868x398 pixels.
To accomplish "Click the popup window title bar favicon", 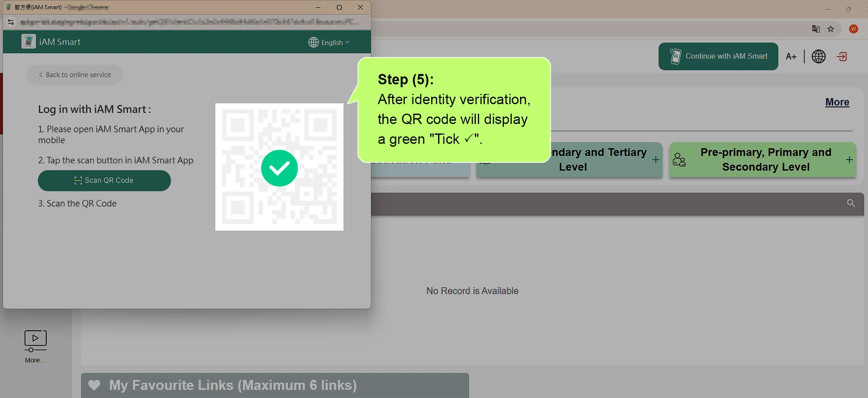I will click(9, 7).
